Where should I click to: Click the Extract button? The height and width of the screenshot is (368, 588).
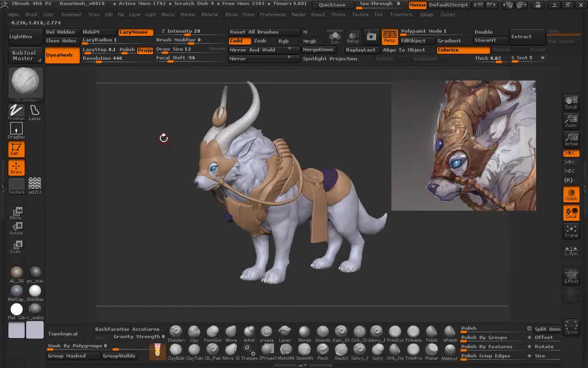point(527,37)
